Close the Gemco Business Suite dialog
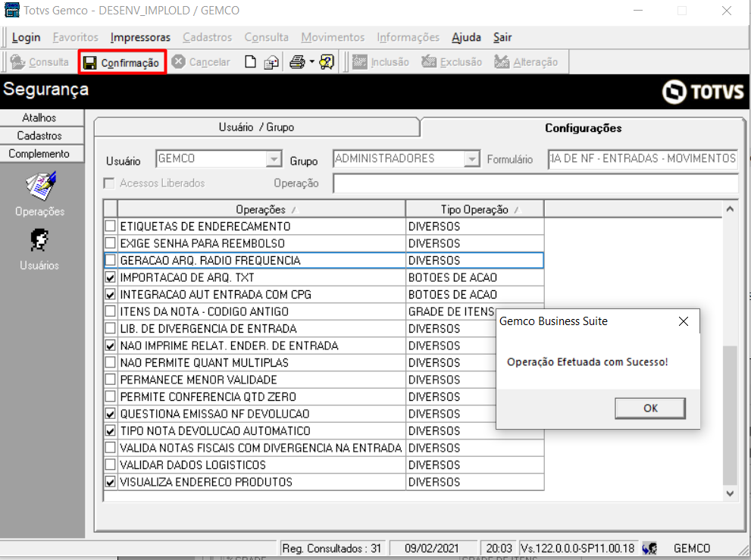The height and width of the screenshot is (560, 751). [684, 321]
